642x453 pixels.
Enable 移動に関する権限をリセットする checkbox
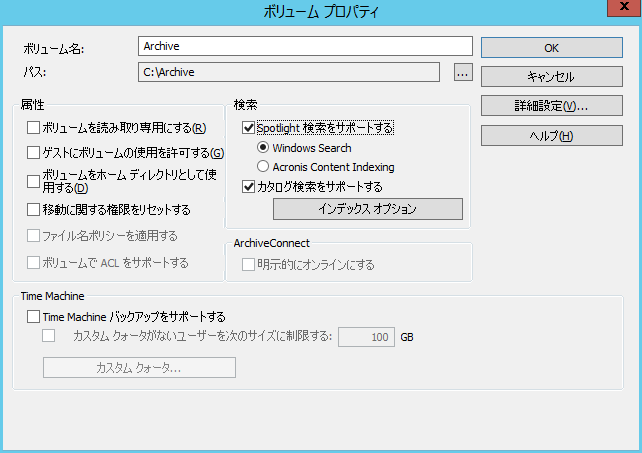34,210
